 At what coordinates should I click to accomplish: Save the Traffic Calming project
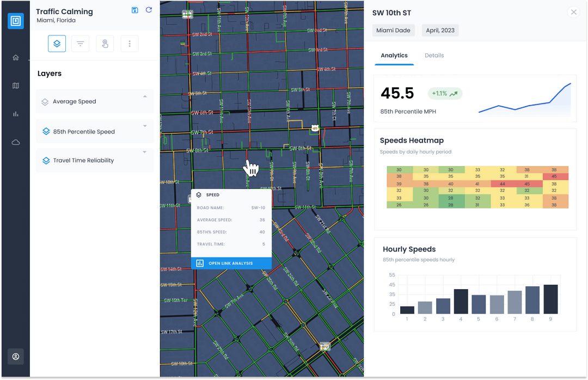[x=134, y=10]
